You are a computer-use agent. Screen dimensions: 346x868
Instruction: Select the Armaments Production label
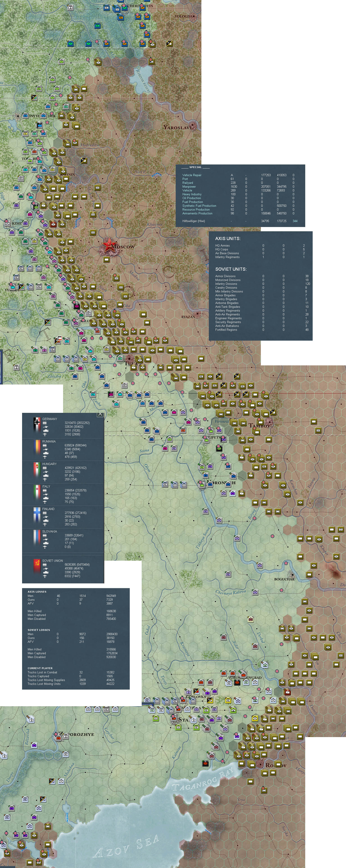(197, 214)
